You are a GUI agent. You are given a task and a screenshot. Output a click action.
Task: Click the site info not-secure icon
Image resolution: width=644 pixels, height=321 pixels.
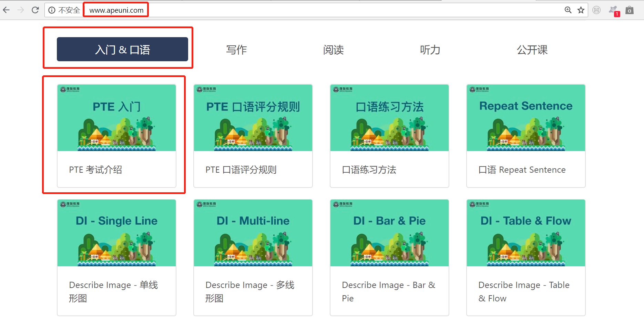(x=52, y=10)
